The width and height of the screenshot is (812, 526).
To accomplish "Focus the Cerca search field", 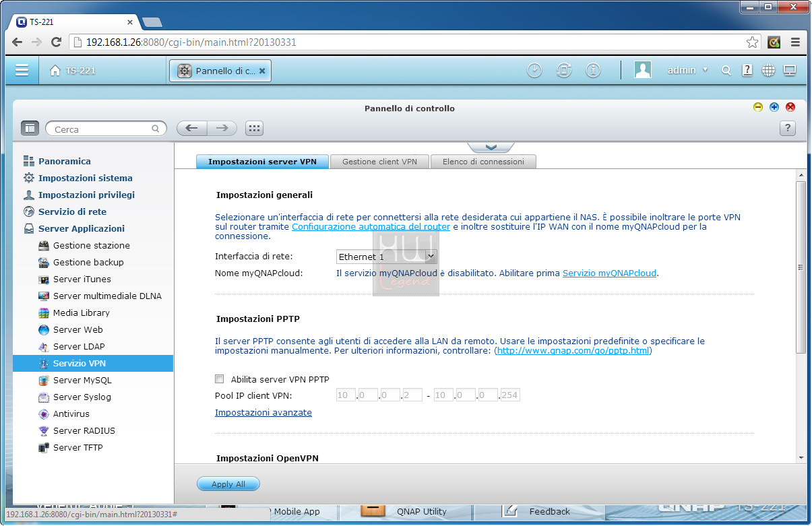I will (106, 129).
